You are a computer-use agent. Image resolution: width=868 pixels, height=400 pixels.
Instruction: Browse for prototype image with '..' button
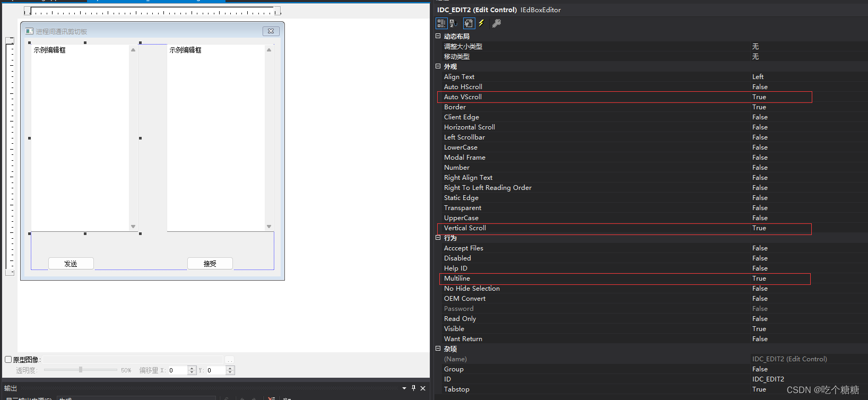(230, 360)
